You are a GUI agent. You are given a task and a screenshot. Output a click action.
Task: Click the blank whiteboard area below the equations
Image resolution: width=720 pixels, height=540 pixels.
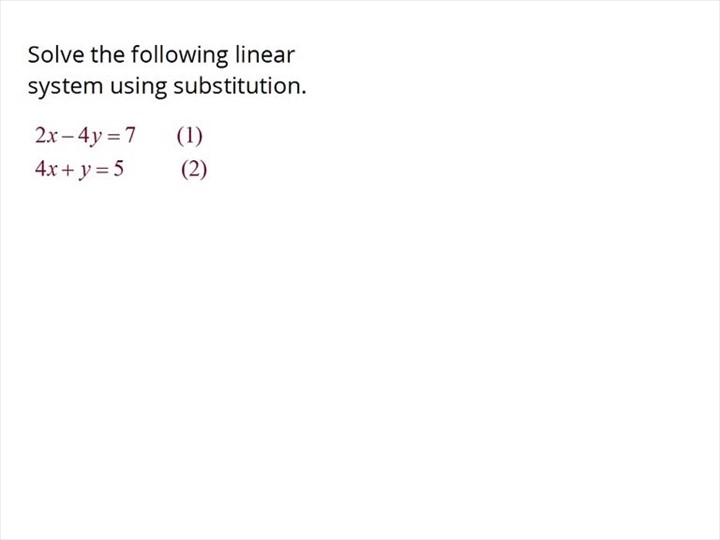click(360, 360)
